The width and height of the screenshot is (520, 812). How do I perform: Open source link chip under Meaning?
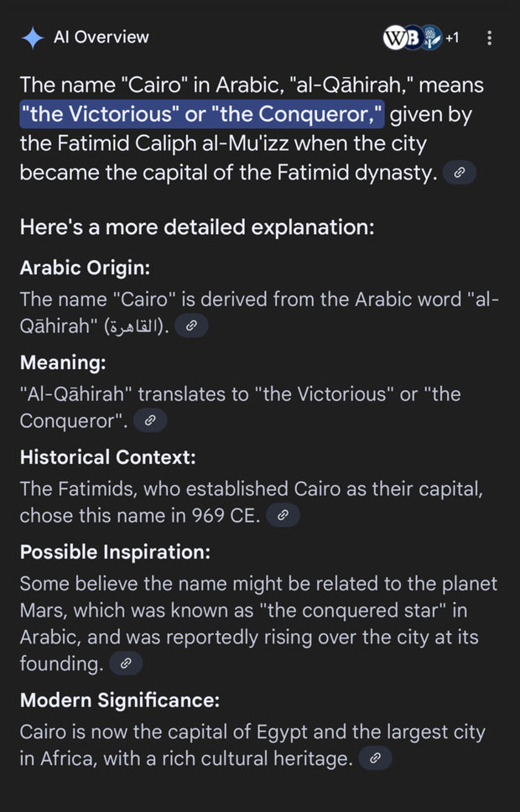(150, 421)
